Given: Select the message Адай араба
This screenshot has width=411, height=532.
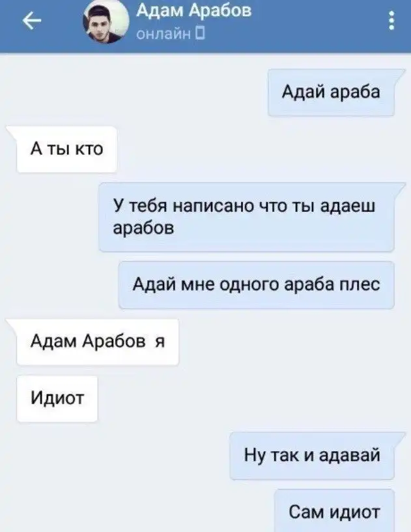Looking at the screenshot, I should point(332,93).
